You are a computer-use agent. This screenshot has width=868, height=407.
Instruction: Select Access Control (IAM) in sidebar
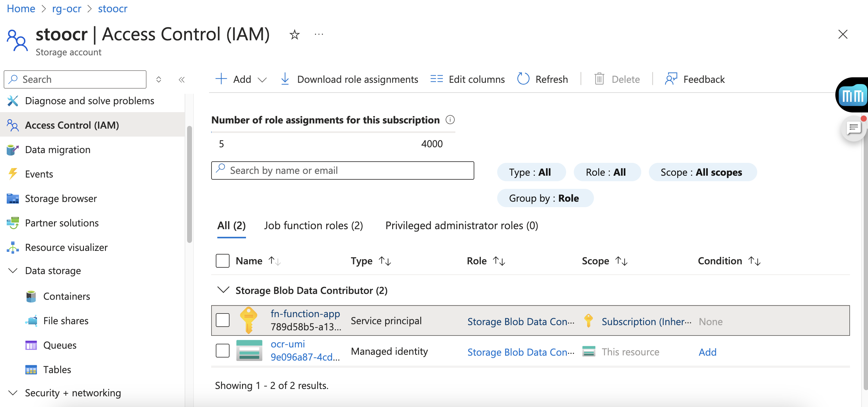[92, 125]
